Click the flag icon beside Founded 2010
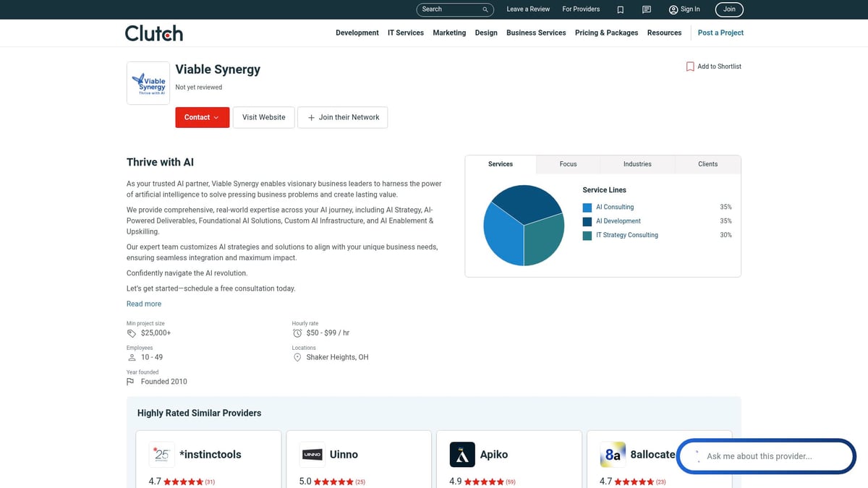Screen dimensions: 868x488 point(130,382)
